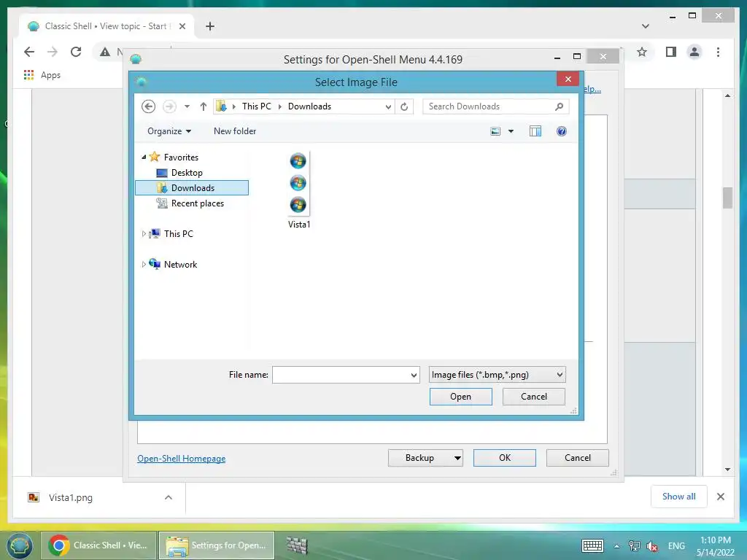Viewport: 747px width, 560px height.
Task: Cancel the Open-Shell settings window
Action: (x=578, y=458)
